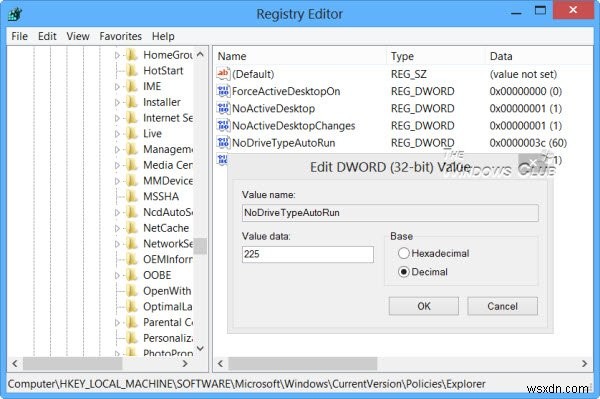The width and height of the screenshot is (600, 399).
Task: Confirm the DWORD value with OK
Action: pyautogui.click(x=424, y=306)
